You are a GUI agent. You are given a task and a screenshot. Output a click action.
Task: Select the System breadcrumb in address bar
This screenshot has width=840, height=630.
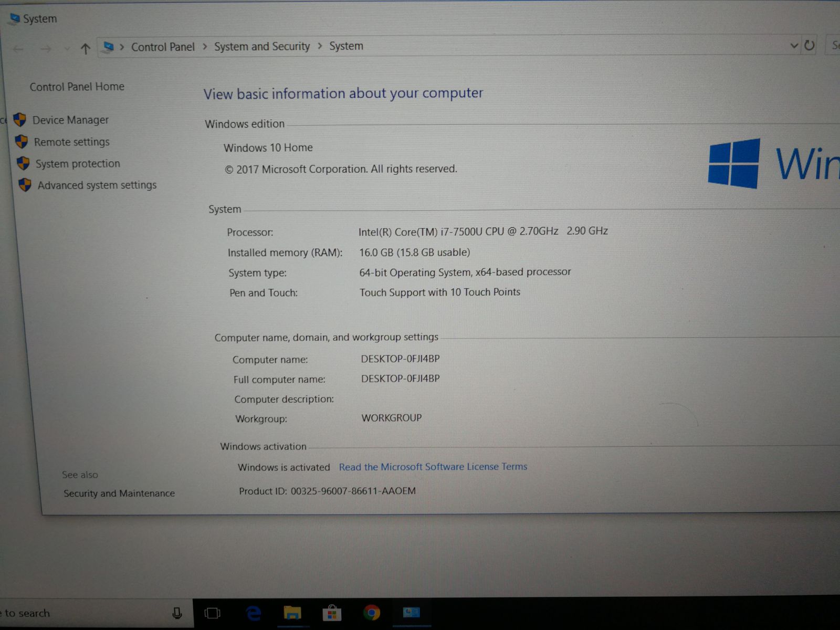(346, 46)
